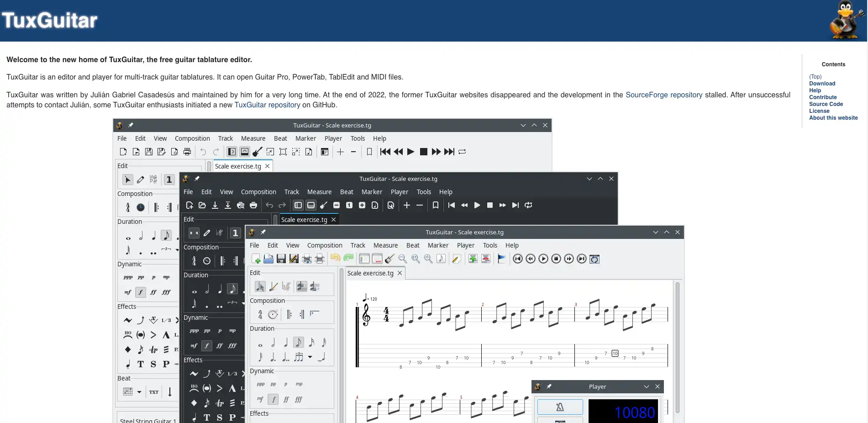Open Tools menu in front window
The image size is (868, 423).
(490, 245)
